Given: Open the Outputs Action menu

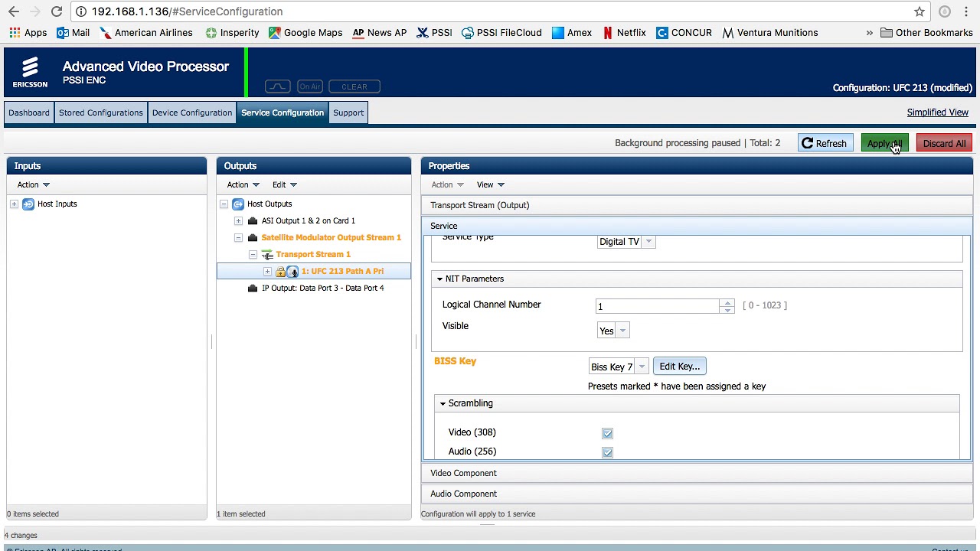Looking at the screenshot, I should (243, 184).
